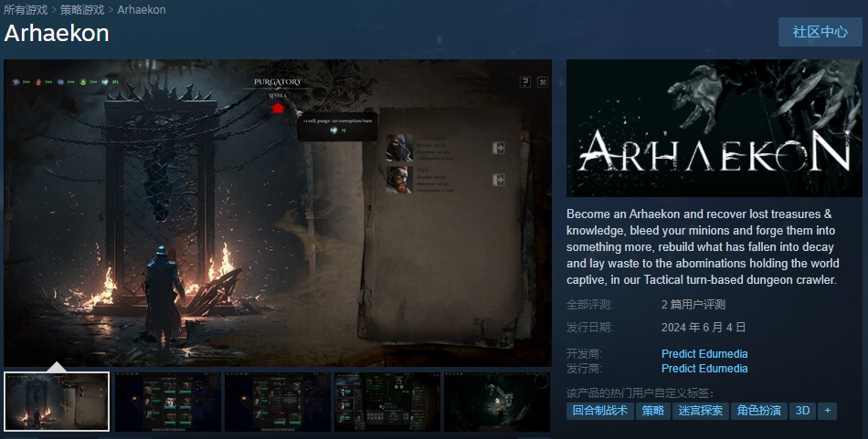Select the second screenshot thumbnail

(x=168, y=402)
